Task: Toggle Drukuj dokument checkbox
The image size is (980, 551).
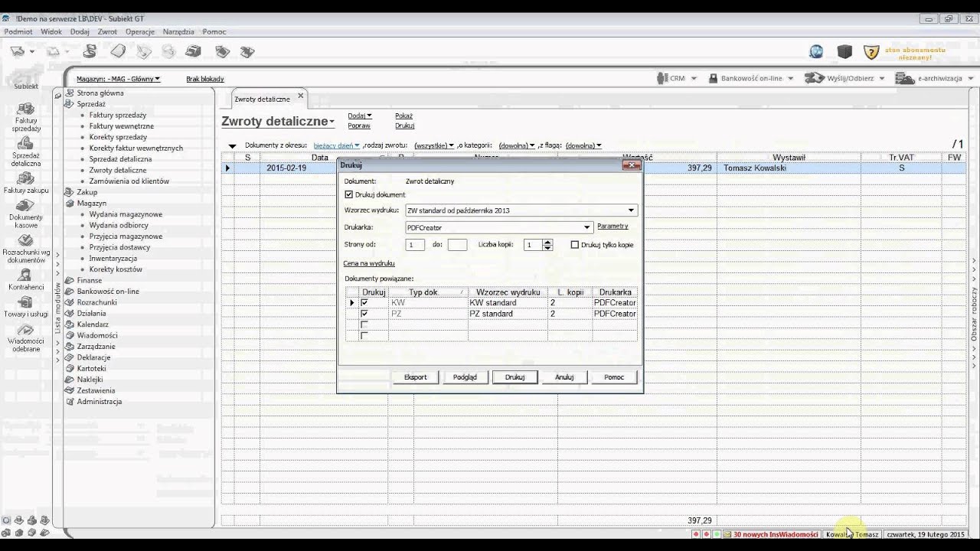Action: pos(349,195)
